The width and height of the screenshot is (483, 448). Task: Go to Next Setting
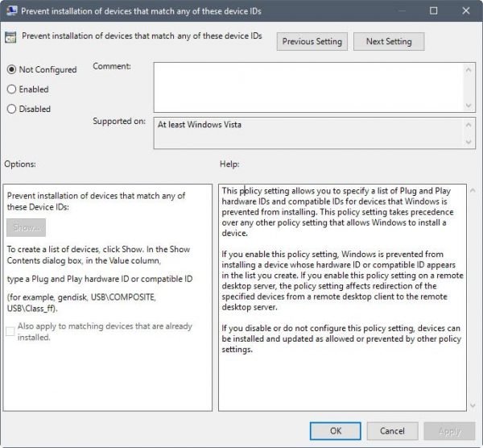389,41
